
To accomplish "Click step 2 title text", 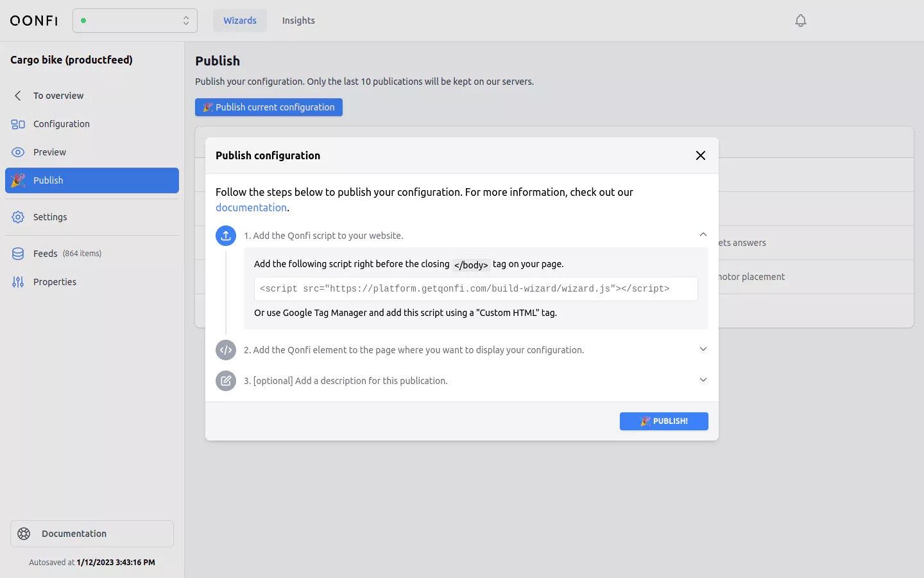I will (x=414, y=350).
